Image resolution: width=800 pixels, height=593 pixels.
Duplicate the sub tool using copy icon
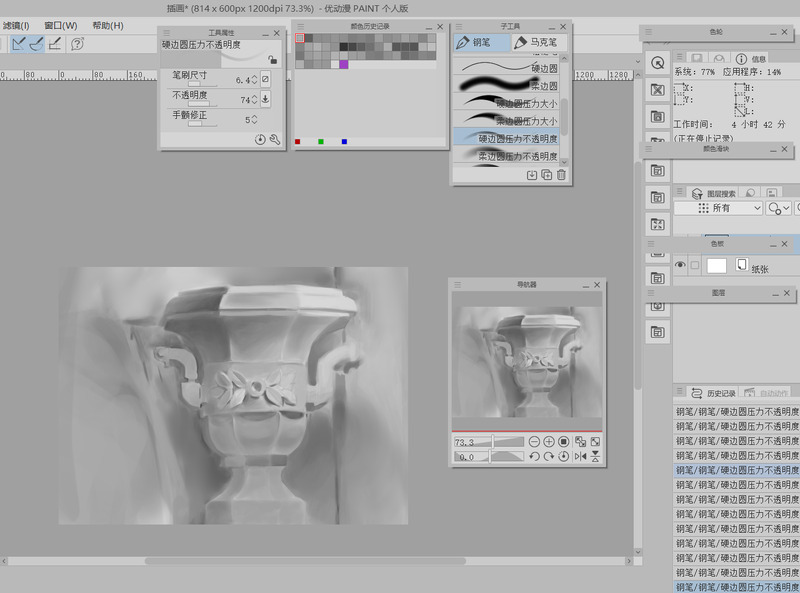pyautogui.click(x=546, y=175)
